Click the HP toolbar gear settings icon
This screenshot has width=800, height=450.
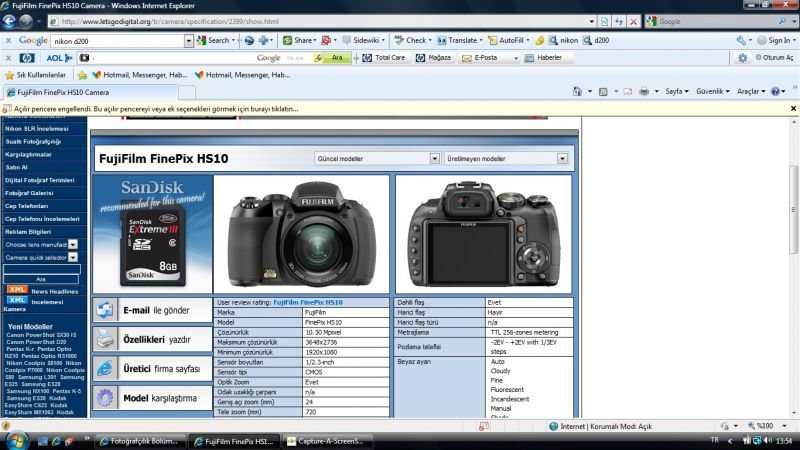[x=742, y=58]
